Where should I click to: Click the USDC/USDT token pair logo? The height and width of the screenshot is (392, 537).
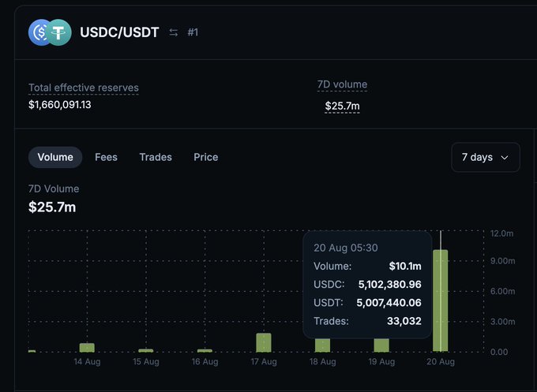click(50, 32)
